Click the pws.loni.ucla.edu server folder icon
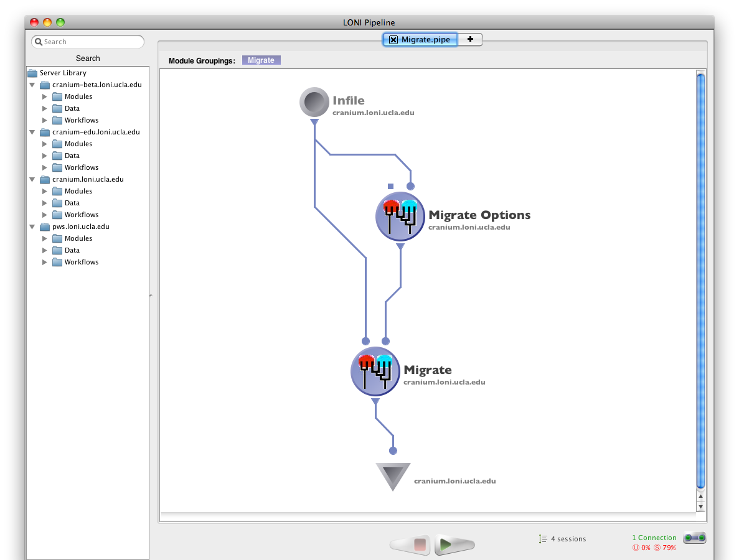Screen dimensions: 739x560 click(x=45, y=226)
